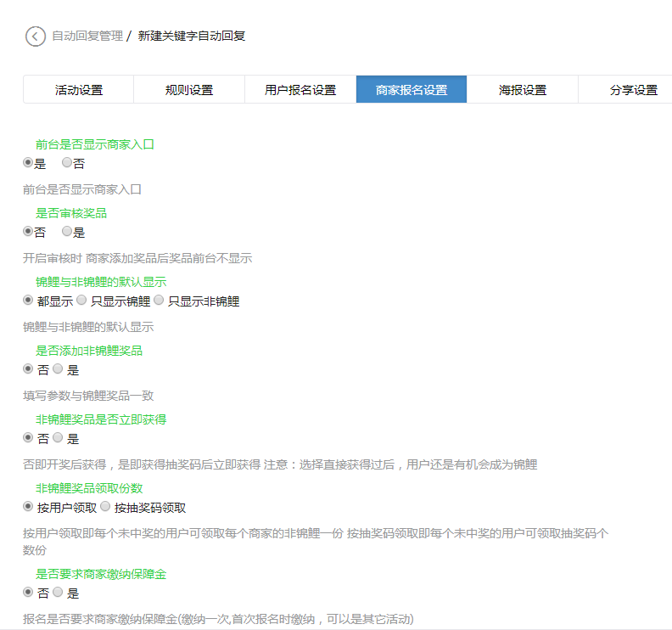Choose 是 for 是否要求商家缴纳保障金

click(x=58, y=593)
